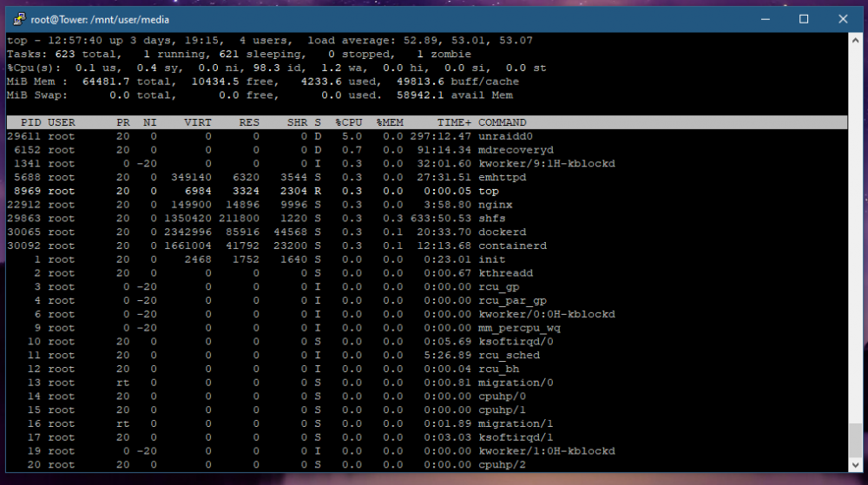Click the scrollbar down arrow
The width and height of the screenshot is (868, 485).
[x=855, y=465]
